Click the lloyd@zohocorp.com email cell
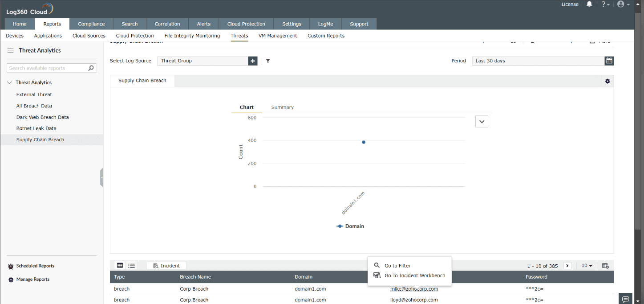The width and height of the screenshot is (644, 304). pyautogui.click(x=414, y=300)
